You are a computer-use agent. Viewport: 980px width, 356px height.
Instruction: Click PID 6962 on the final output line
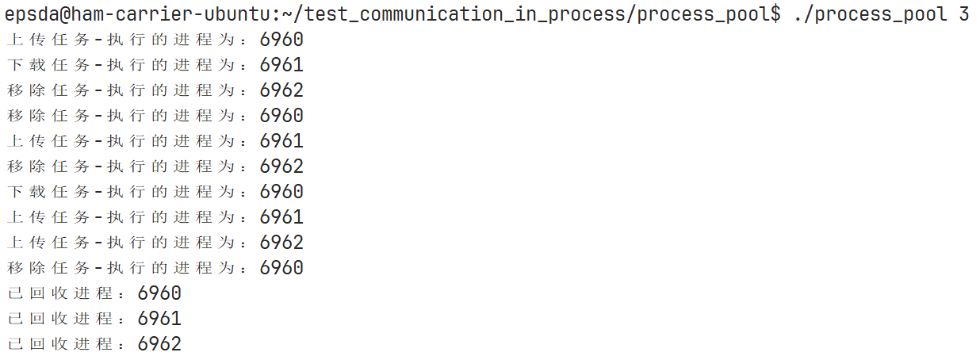(159, 344)
